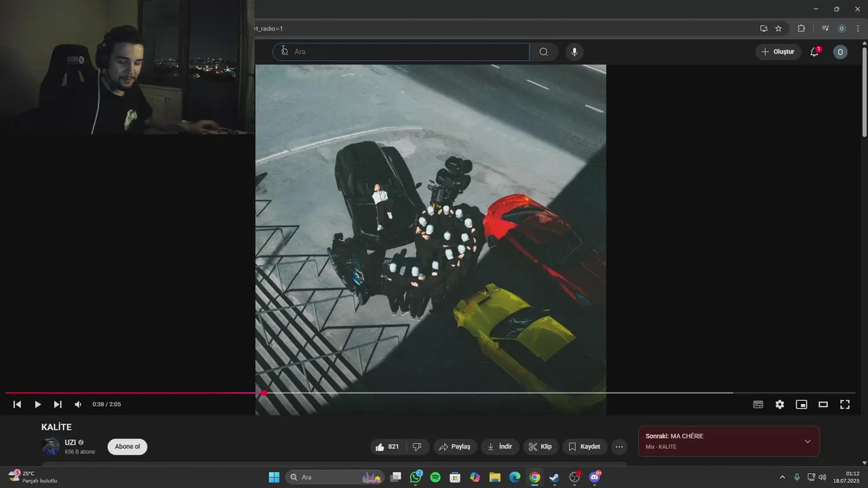868x488 pixels.
Task: Click the Paylaş share button
Action: pos(454,447)
